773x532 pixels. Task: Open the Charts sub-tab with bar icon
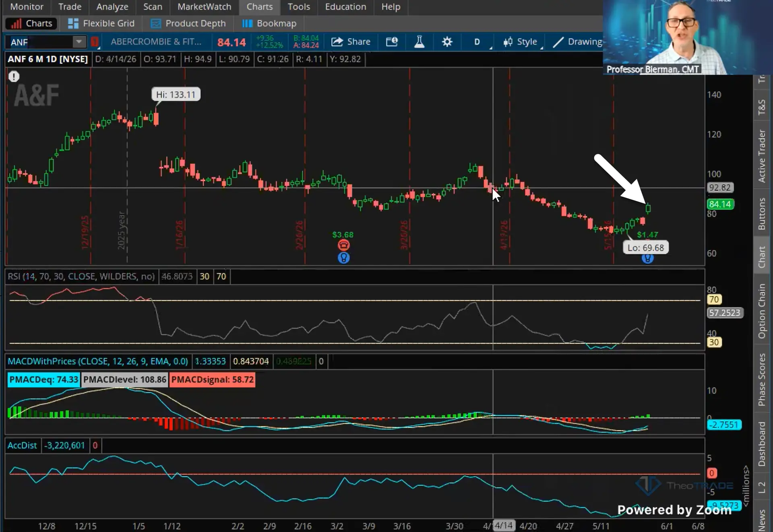coord(31,23)
